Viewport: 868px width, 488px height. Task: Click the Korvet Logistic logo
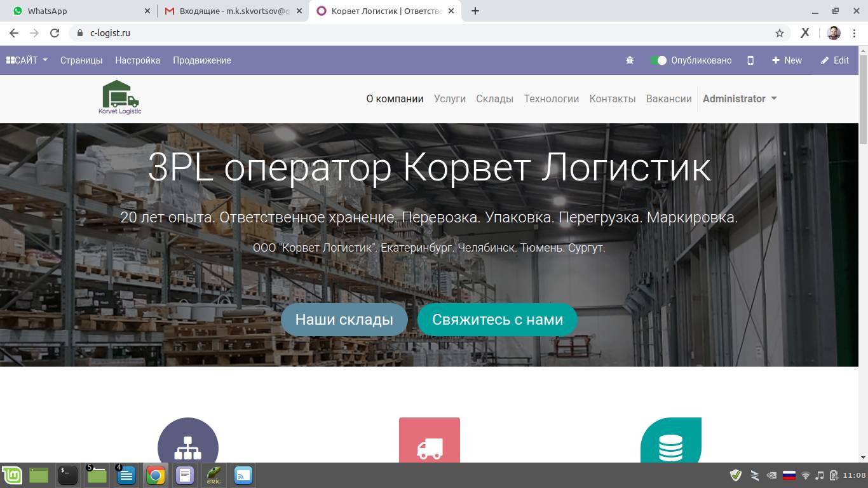point(120,98)
